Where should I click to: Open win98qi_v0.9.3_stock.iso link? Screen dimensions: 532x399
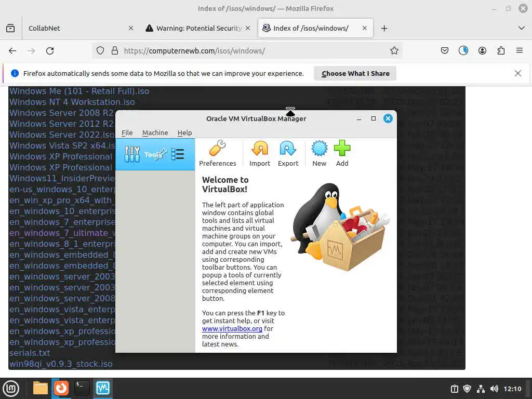(61, 364)
